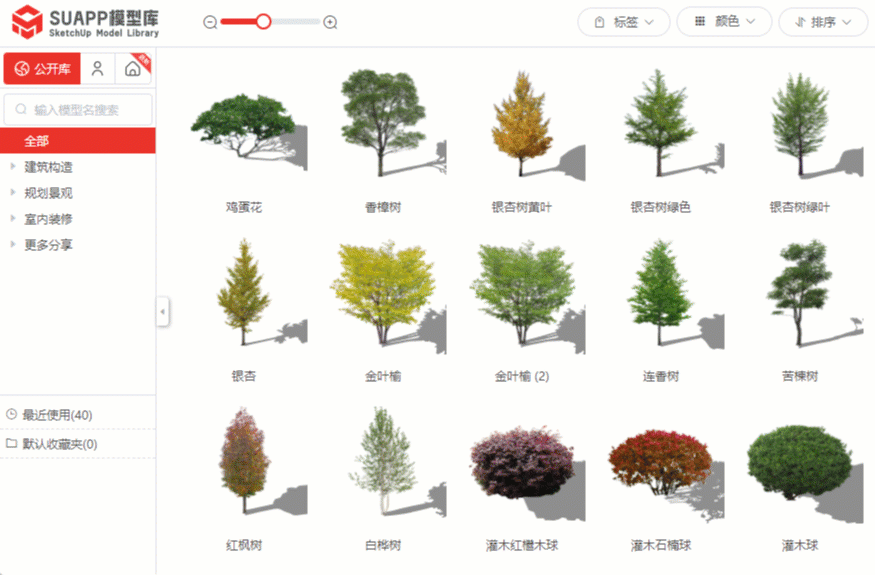Open the home library house icon tab
875x575 pixels.
(x=132, y=69)
